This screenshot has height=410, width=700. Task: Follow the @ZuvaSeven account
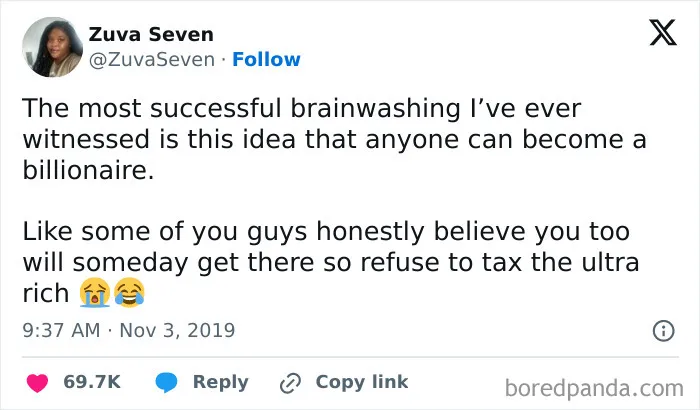pos(266,59)
